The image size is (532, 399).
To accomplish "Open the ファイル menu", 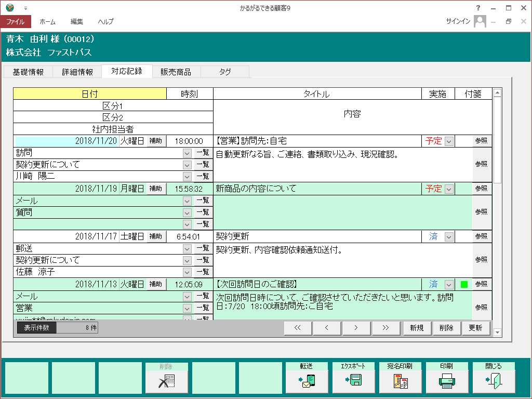I will click(x=16, y=22).
